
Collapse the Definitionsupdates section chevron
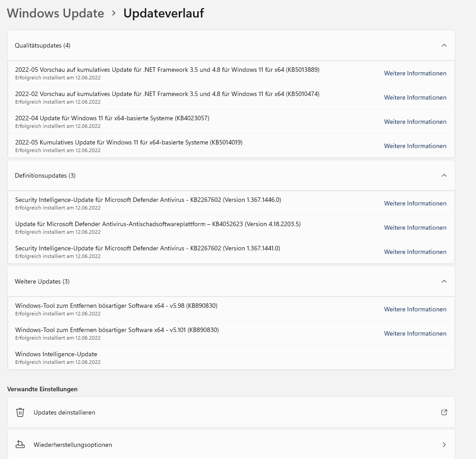click(444, 175)
